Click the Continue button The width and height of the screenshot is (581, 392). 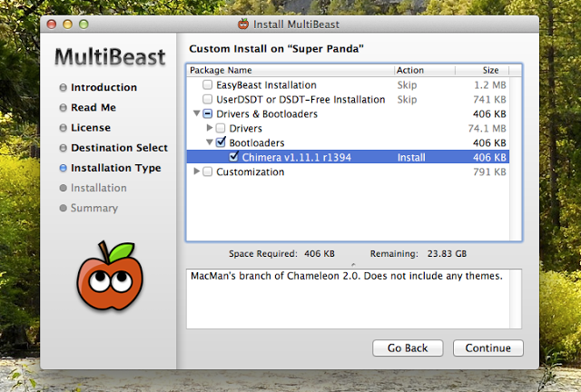click(x=488, y=348)
